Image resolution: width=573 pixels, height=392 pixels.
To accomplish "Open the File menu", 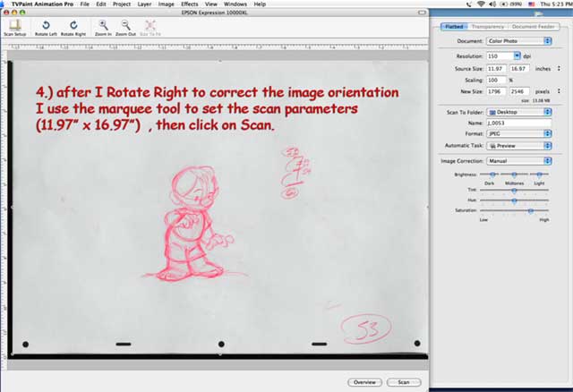I will [x=84, y=4].
